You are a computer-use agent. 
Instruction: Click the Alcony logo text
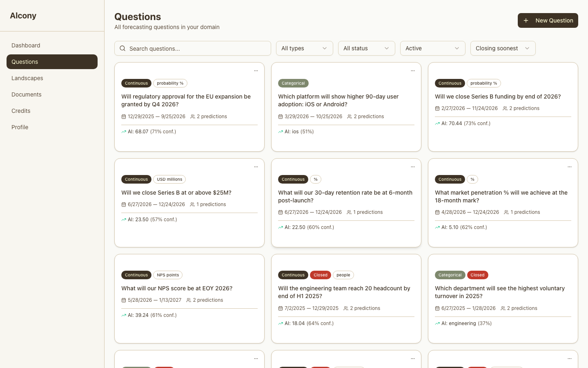(23, 16)
